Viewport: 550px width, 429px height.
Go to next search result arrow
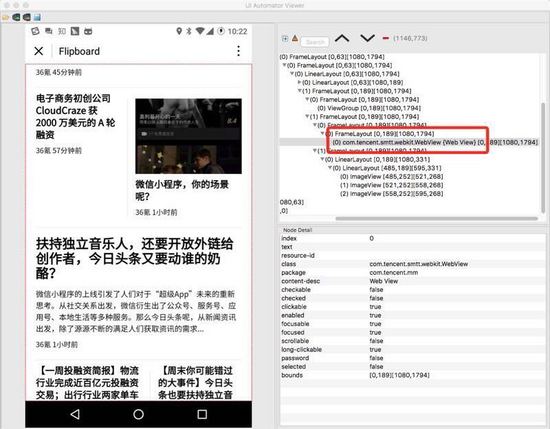pos(367,38)
